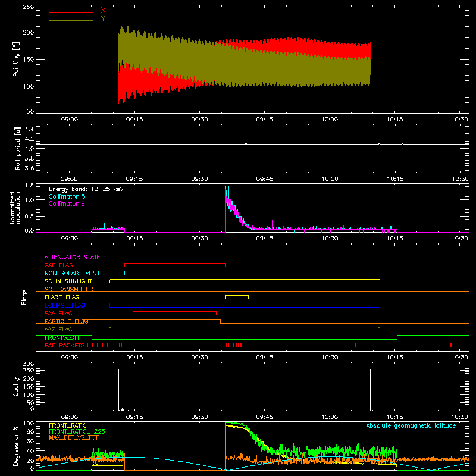
Task: Click 10:15 under the Flags plot
Action: (x=394, y=358)
